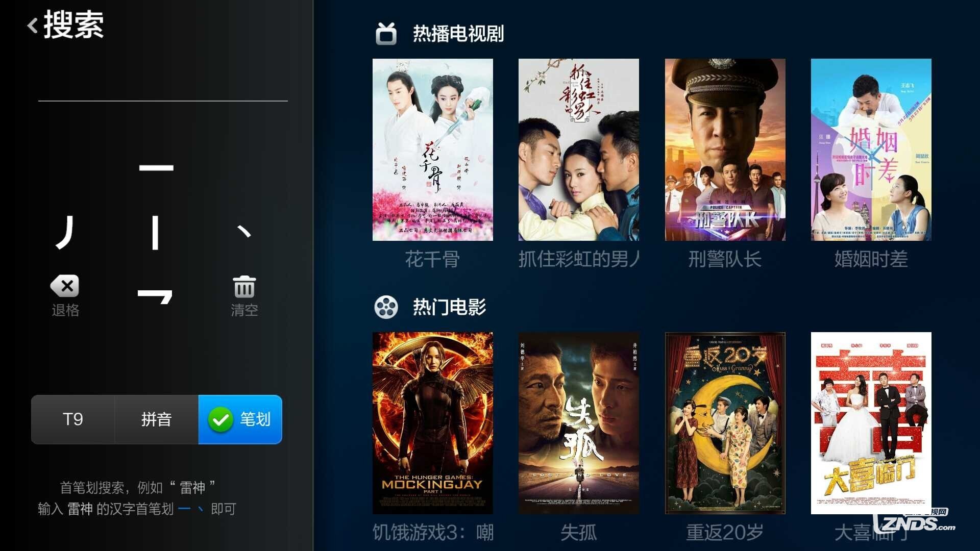Select the 刑警队长 title link

coord(725,259)
